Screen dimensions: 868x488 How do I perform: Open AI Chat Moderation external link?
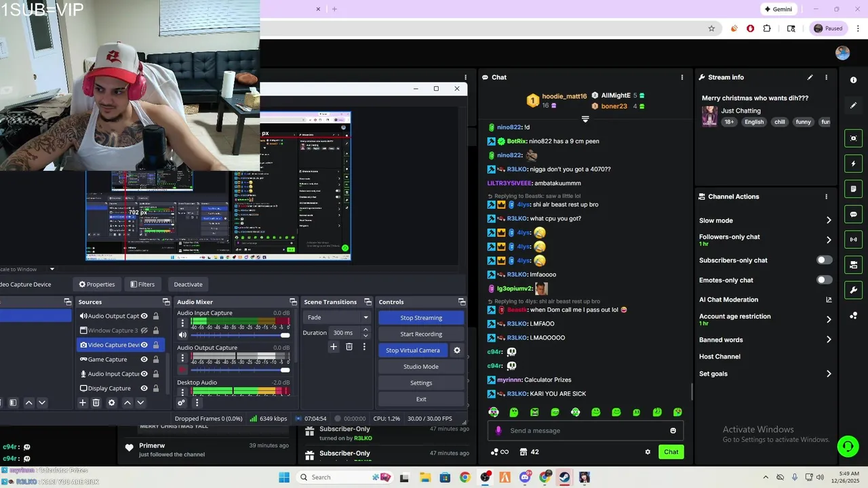pyautogui.click(x=829, y=300)
